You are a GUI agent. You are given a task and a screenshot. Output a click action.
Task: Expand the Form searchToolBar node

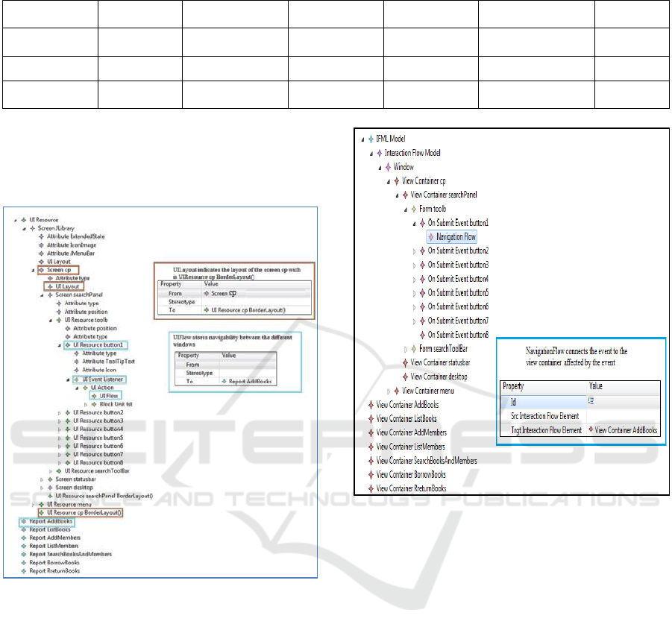tap(406, 349)
